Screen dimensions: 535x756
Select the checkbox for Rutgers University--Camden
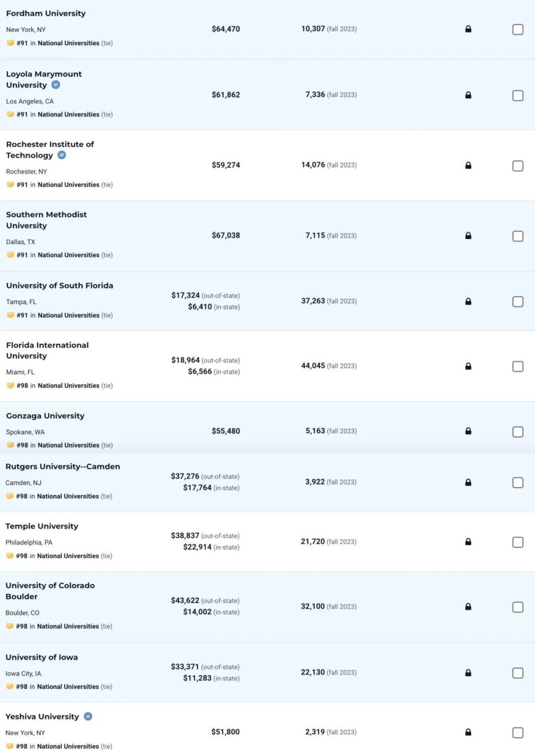(518, 483)
